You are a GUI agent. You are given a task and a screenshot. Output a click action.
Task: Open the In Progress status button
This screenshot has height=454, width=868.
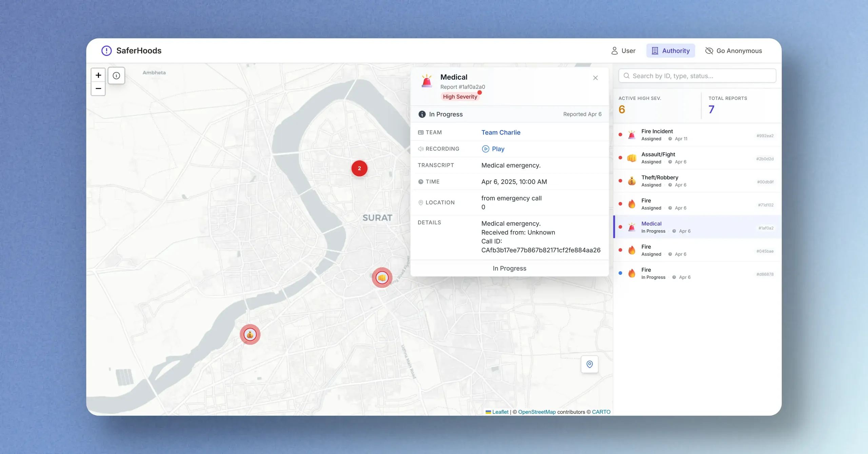click(509, 268)
